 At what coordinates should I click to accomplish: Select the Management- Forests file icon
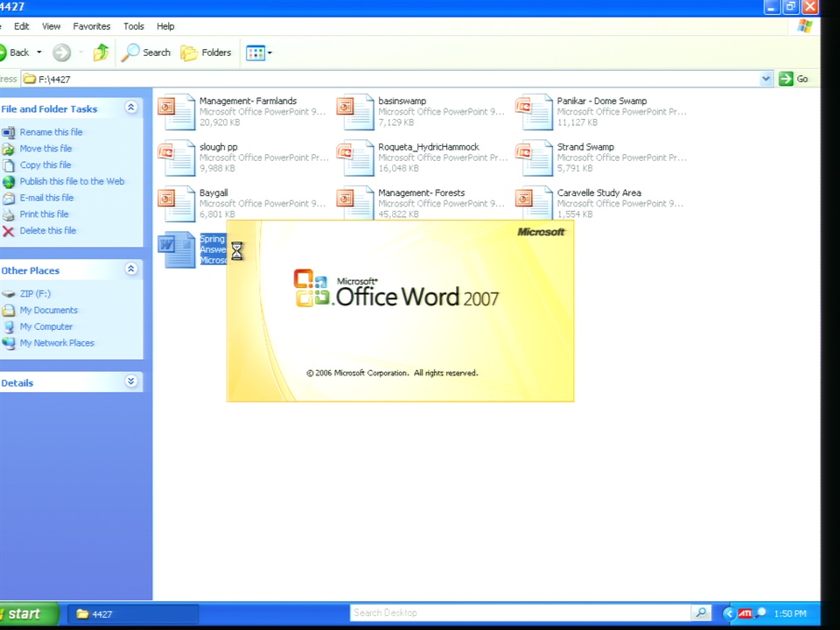pyautogui.click(x=355, y=202)
